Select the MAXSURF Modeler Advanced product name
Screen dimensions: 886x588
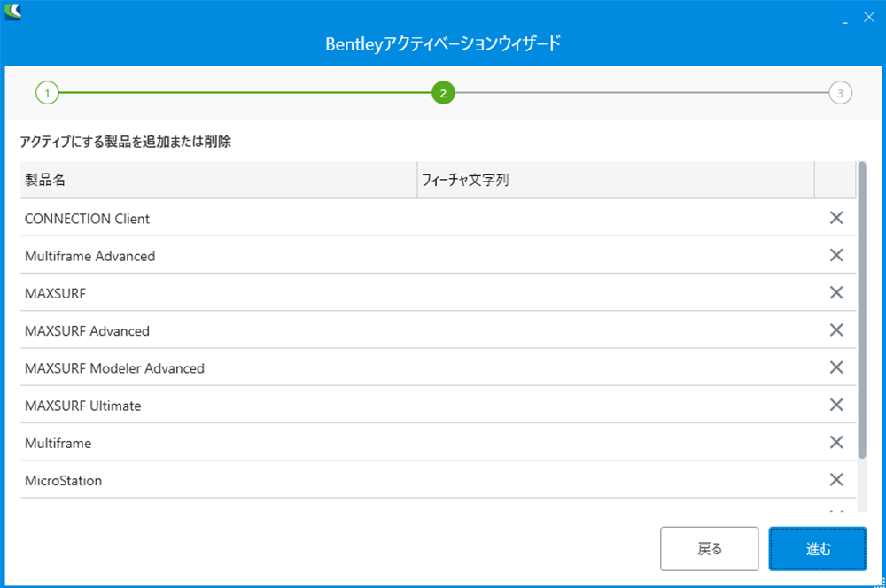pyautogui.click(x=114, y=368)
